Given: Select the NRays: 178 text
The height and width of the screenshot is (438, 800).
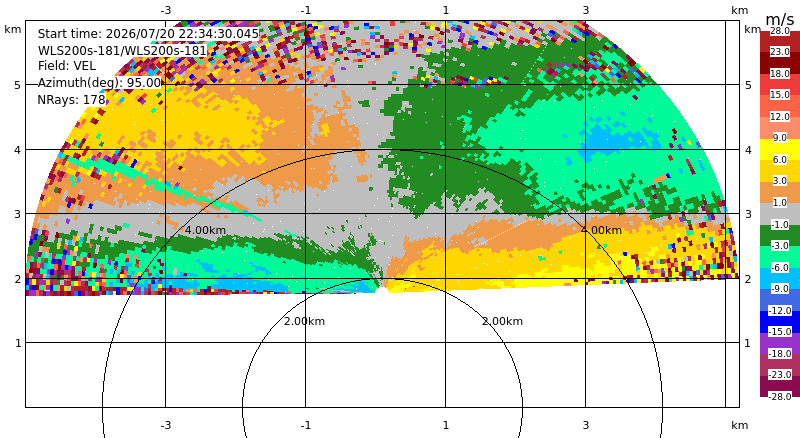Looking at the screenshot, I should tap(71, 100).
